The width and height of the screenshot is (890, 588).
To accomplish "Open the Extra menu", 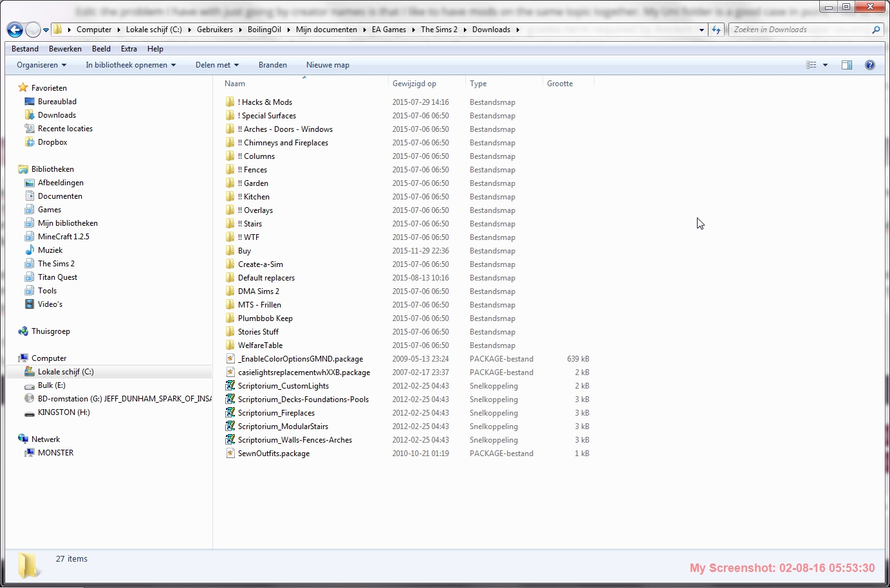I will click(x=129, y=49).
